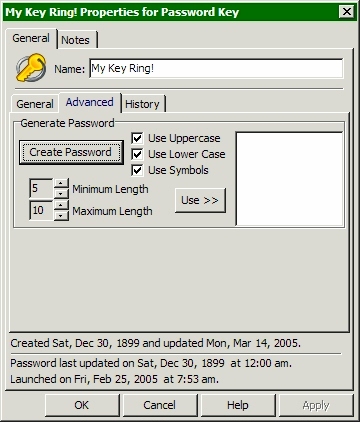Select the top-level General tab
This screenshot has width=360, height=422.
(31, 38)
